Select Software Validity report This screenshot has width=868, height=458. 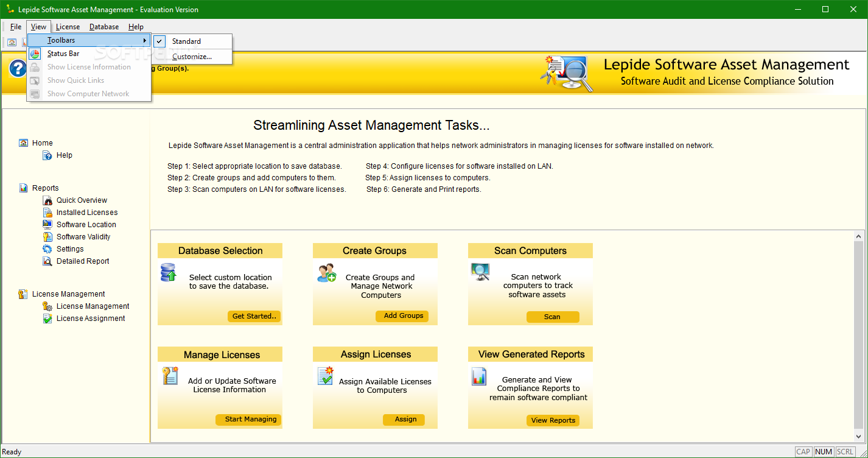pos(83,237)
